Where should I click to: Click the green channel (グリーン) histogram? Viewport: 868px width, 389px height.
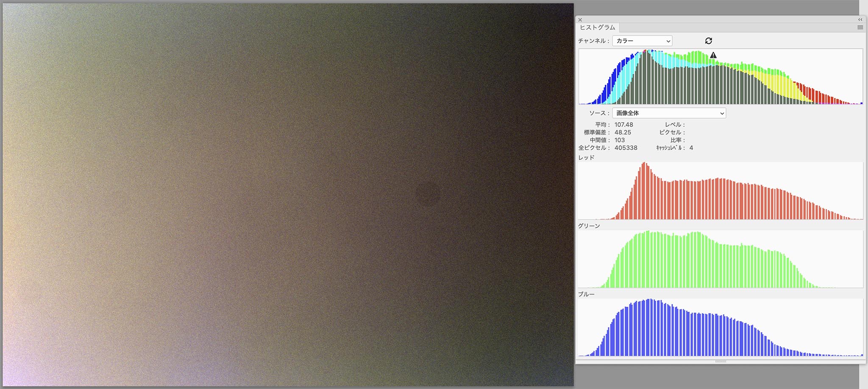[721, 259]
